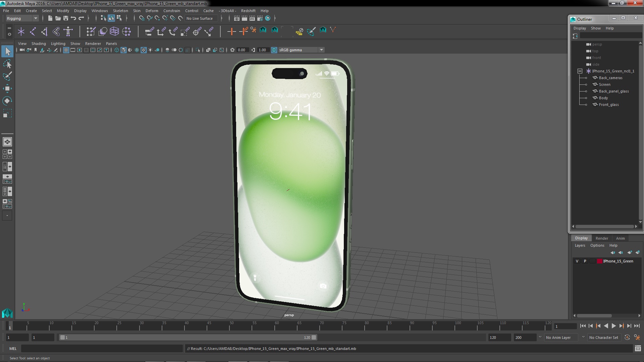Go to the start of playback range

click(x=583, y=326)
